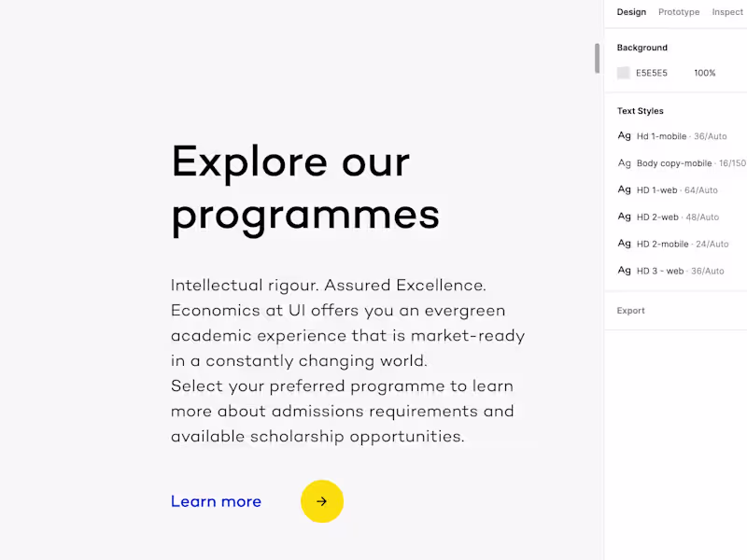Click the background hex value E5E5E5
This screenshot has width=747, height=560.
point(652,73)
